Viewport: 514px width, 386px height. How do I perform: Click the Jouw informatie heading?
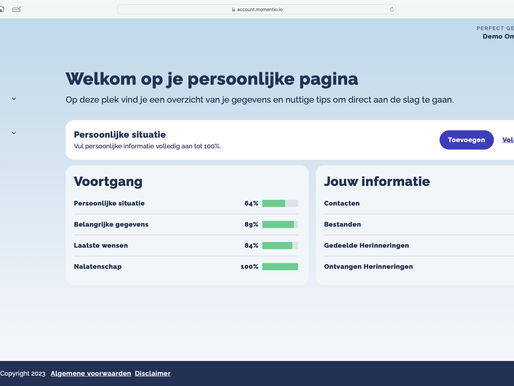coord(377,181)
